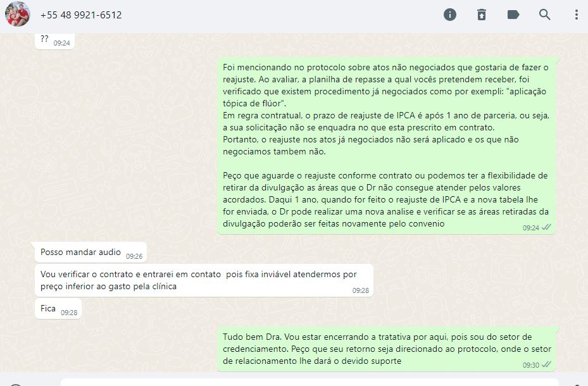Click the 09:30 timestamp on last message
The image size is (588, 386).
[x=531, y=365]
